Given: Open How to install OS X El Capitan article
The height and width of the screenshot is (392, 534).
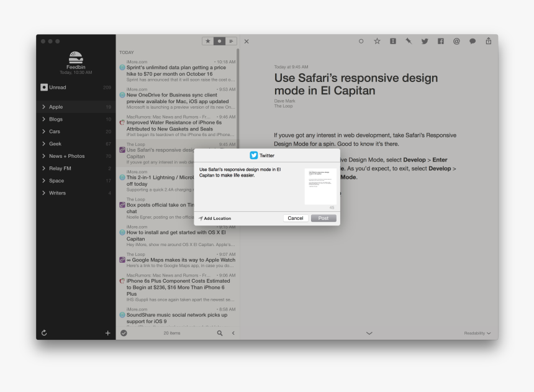Looking at the screenshot, I should pos(177,235).
